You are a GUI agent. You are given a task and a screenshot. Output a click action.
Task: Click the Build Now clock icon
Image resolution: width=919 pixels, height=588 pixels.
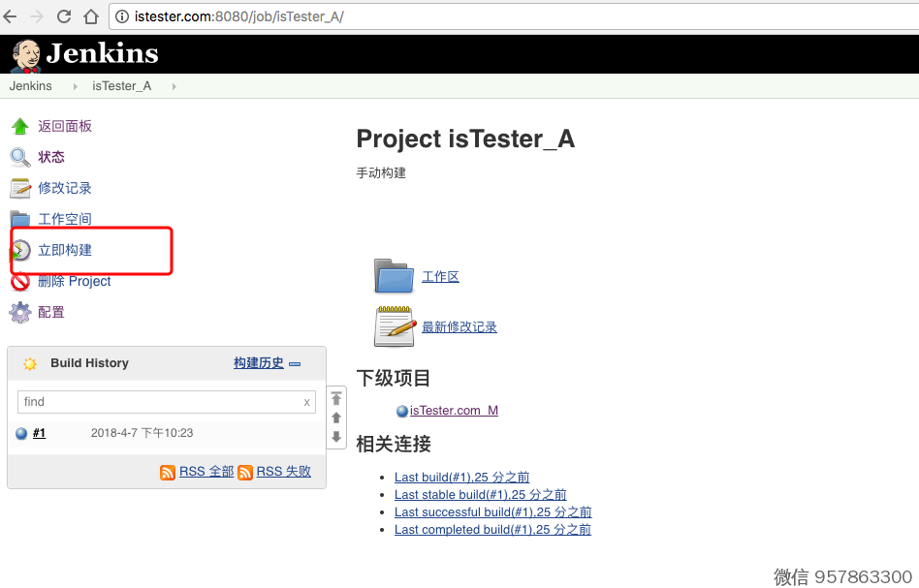click(20, 251)
